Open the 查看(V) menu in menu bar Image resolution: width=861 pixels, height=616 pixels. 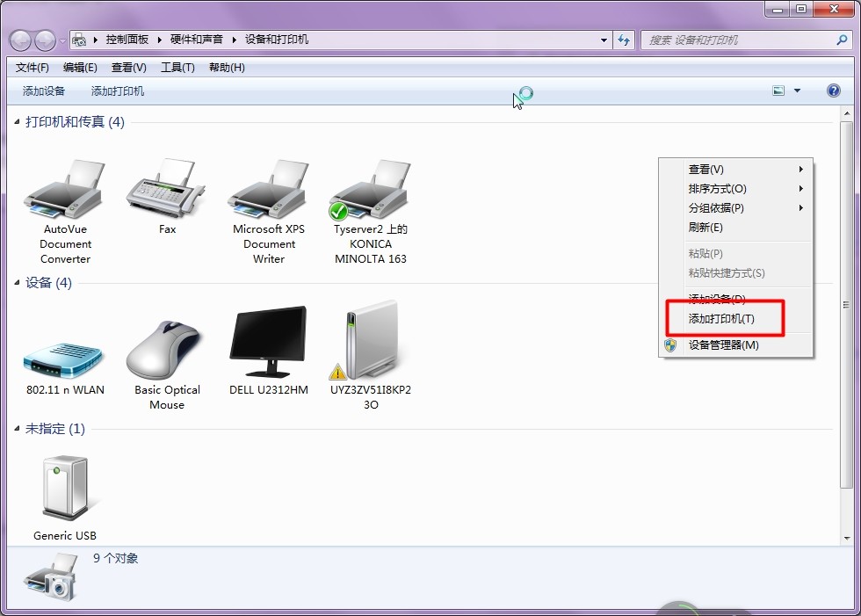[129, 68]
